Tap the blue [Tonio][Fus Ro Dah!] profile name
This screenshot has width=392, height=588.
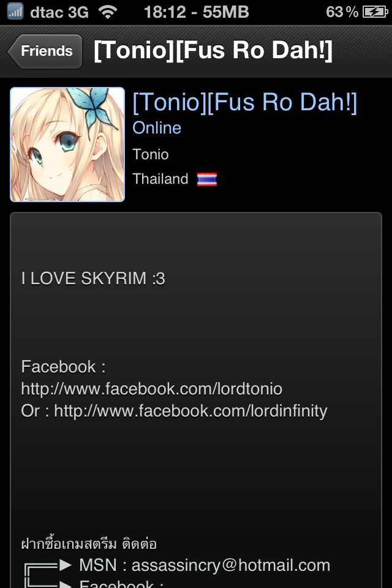[x=244, y=102]
